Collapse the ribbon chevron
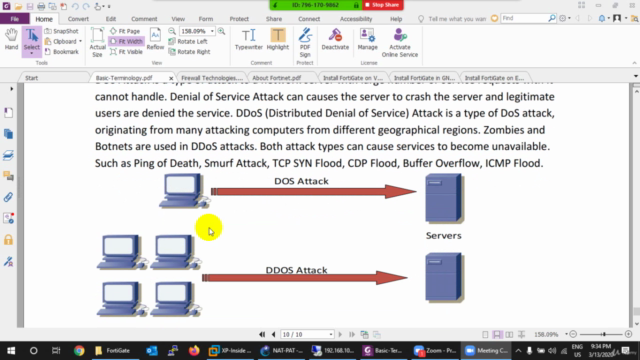This screenshot has height=360, width=640. pos(634,63)
